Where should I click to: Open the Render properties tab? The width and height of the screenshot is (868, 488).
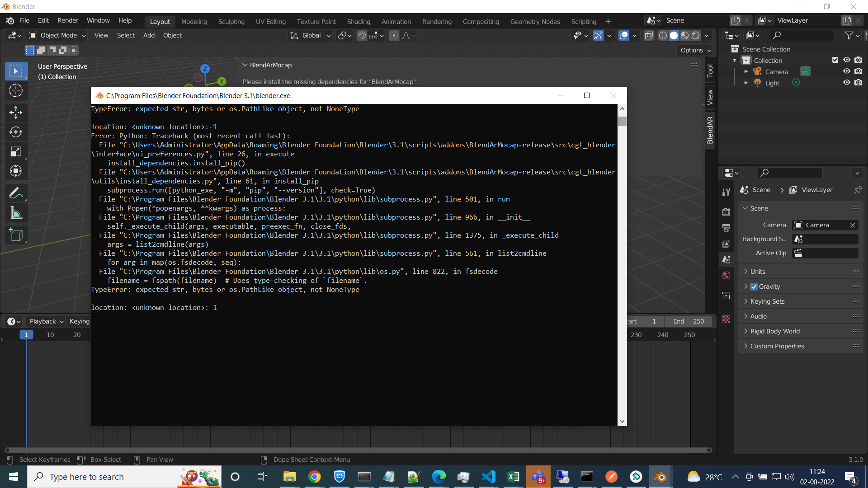pos(726,211)
